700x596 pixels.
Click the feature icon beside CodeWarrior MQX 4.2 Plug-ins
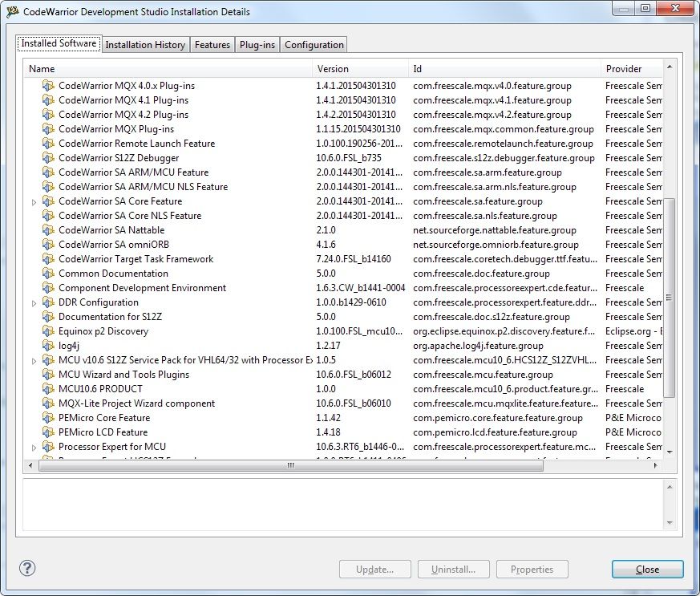point(48,114)
